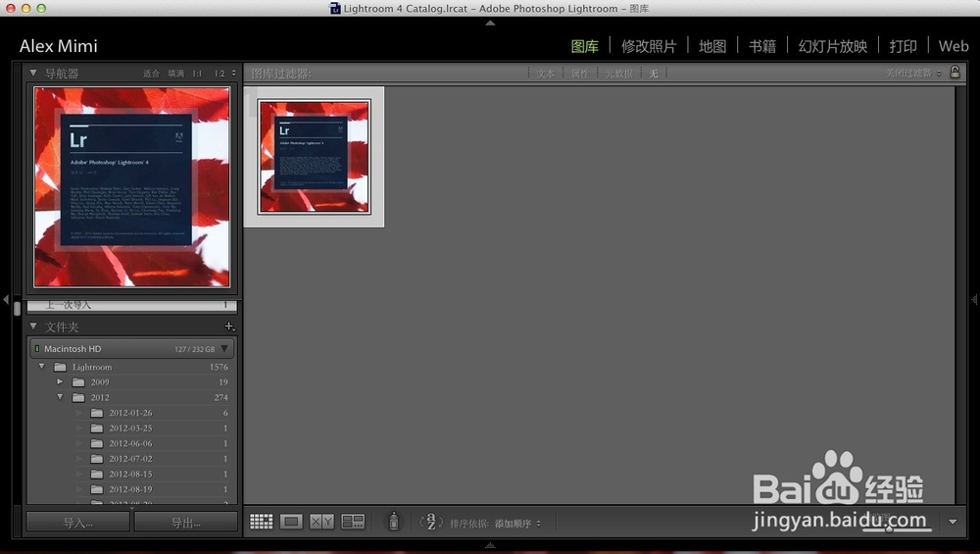Open the 关闭过滤器 filter preset dropdown
Screen dimensions: 980x554
(x=913, y=74)
